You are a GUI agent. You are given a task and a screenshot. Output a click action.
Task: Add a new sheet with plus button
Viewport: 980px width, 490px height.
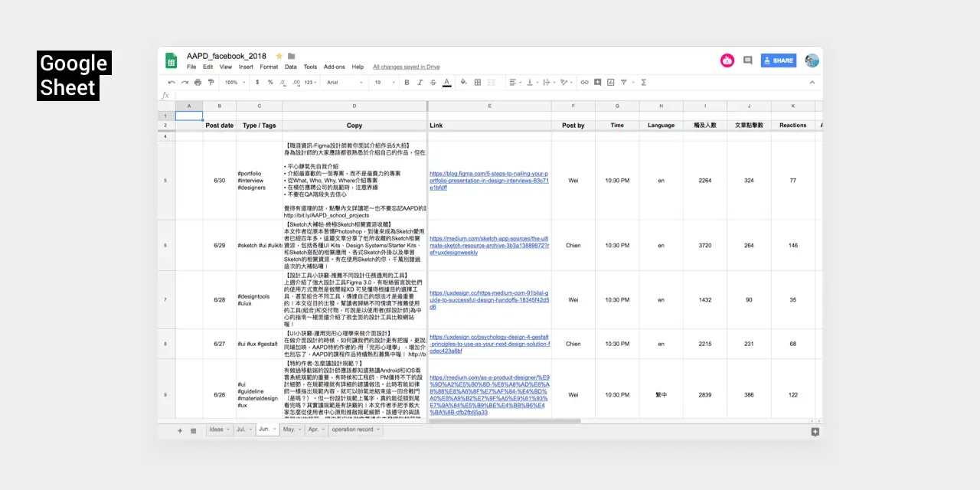181,431
